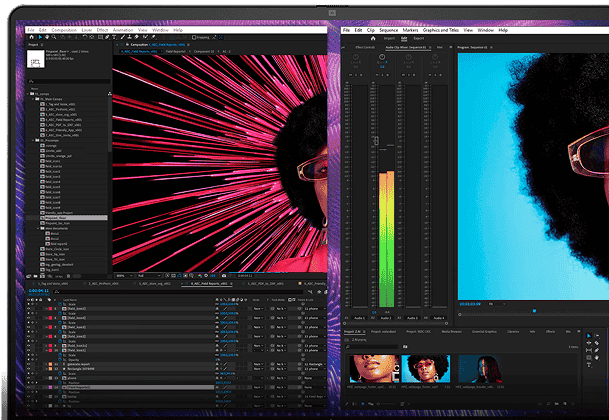
Task: Toggle eye icon of layer 3 field_icon
Action: (x=28, y=308)
